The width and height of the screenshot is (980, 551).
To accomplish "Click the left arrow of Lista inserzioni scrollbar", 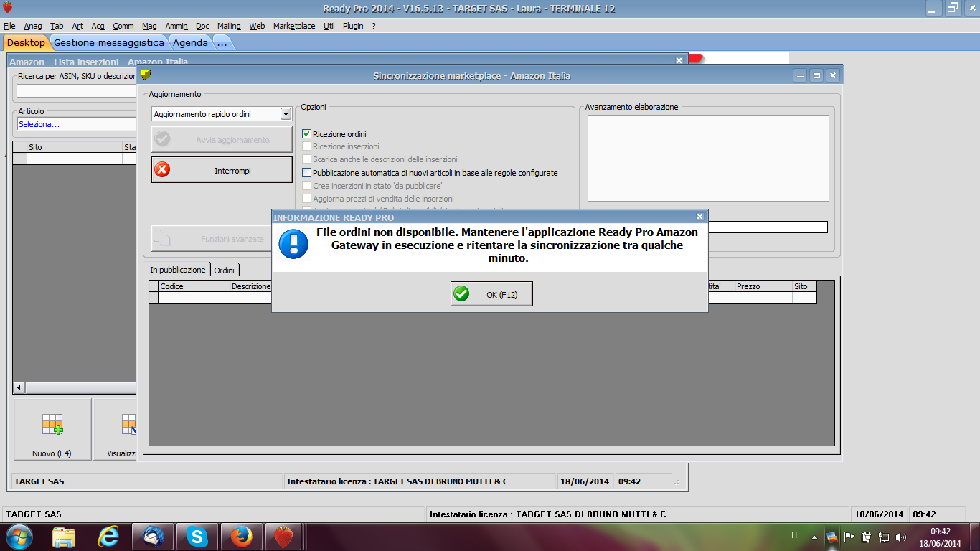I will [x=19, y=387].
